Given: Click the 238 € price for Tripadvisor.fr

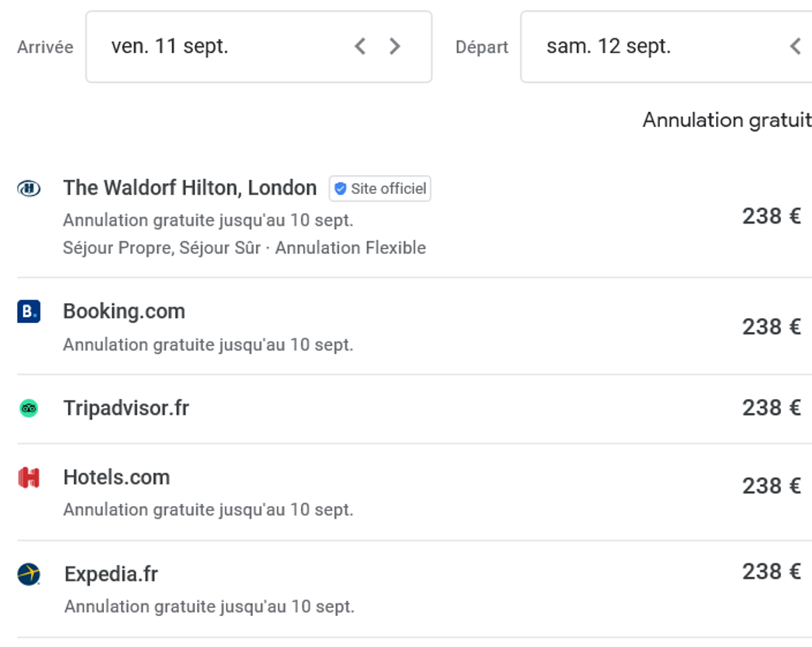Looking at the screenshot, I should point(771,408).
